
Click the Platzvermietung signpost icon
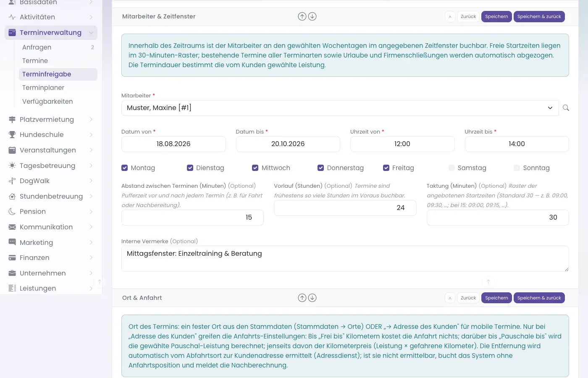pos(12,120)
